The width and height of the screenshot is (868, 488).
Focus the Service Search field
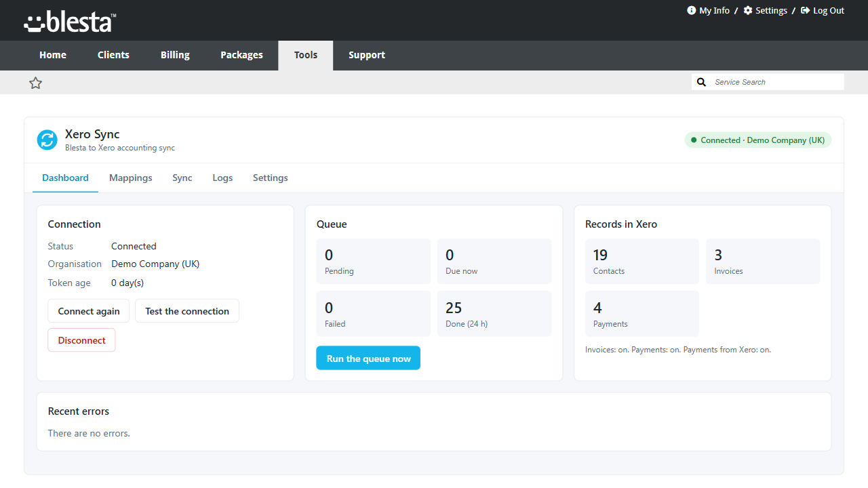[x=776, y=82]
